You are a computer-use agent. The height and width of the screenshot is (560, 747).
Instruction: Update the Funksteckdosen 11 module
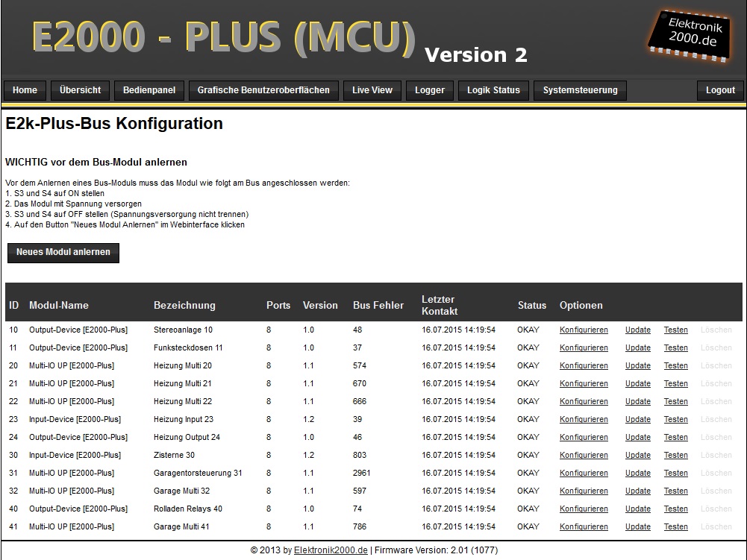637,347
